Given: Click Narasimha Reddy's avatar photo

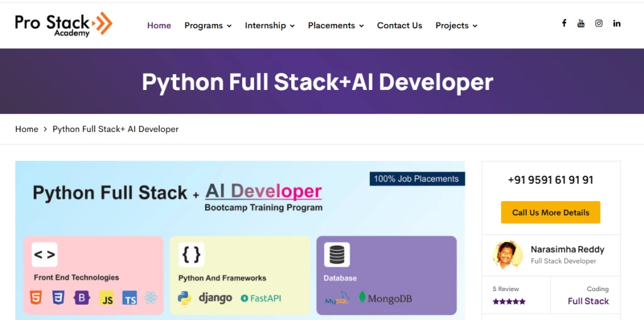Looking at the screenshot, I should (x=508, y=255).
